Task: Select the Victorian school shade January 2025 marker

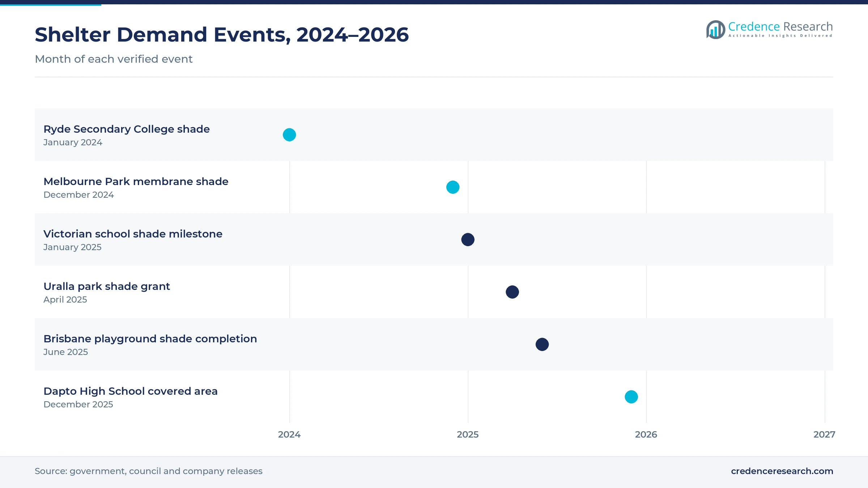Action: coord(468,240)
